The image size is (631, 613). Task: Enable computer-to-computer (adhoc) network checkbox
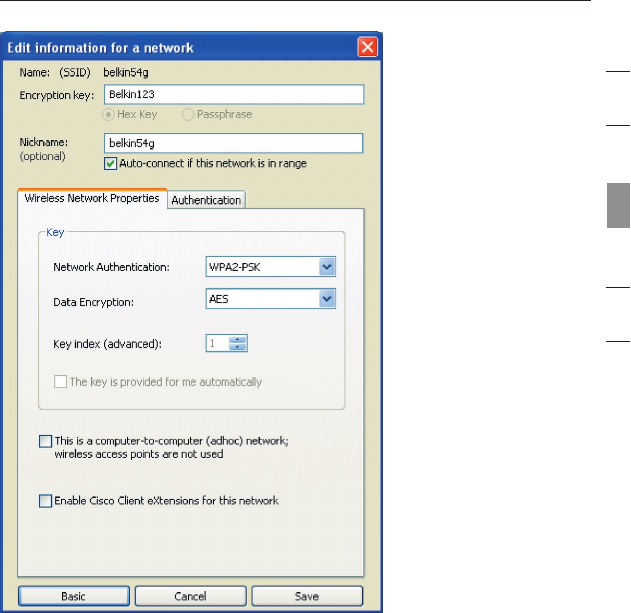[x=45, y=441]
